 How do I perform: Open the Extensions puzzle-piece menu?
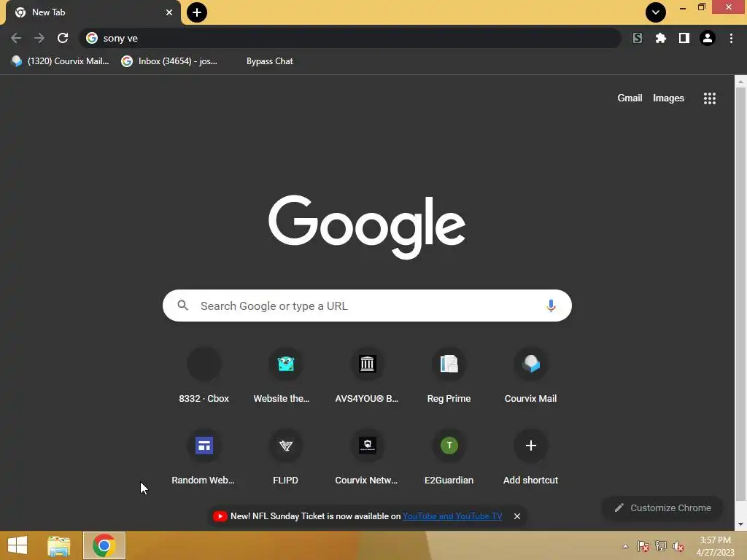click(x=661, y=38)
